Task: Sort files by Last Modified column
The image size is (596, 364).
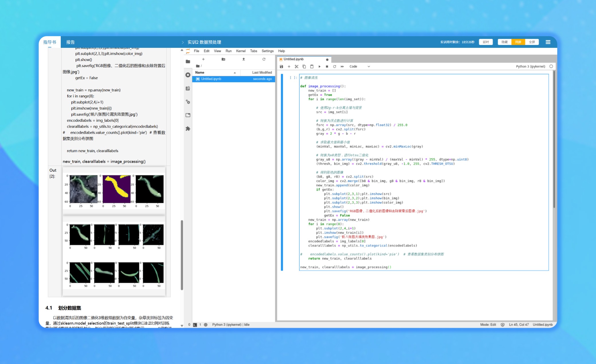Action: coord(258,72)
